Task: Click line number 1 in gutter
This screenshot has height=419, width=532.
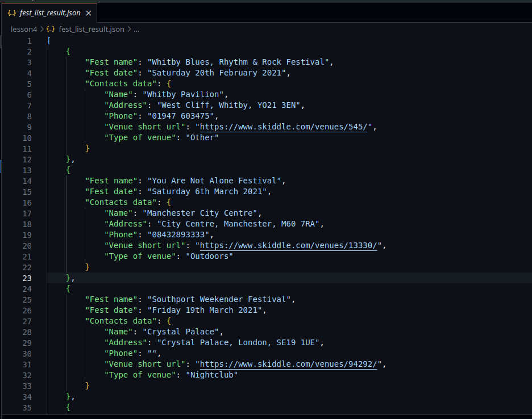Action: click(x=30, y=41)
